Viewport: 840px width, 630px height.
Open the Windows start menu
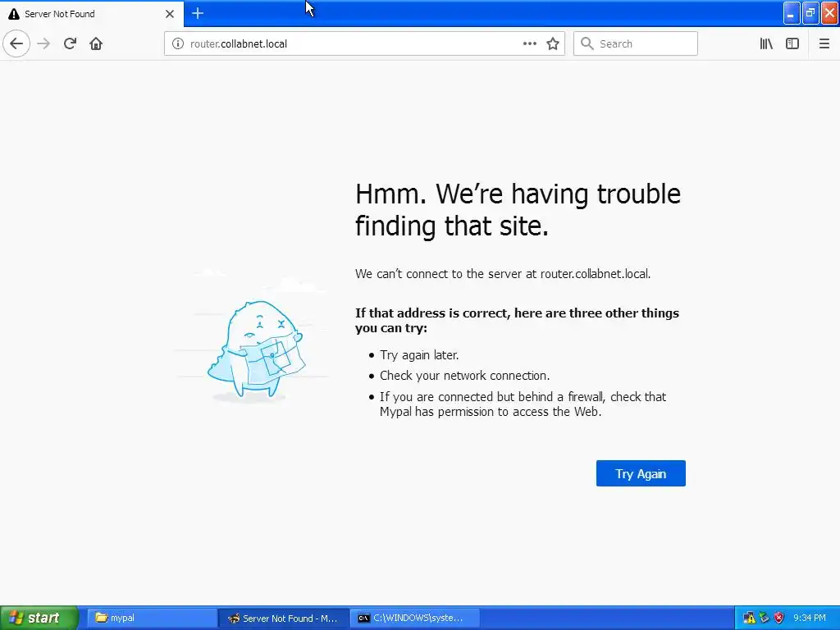point(39,618)
